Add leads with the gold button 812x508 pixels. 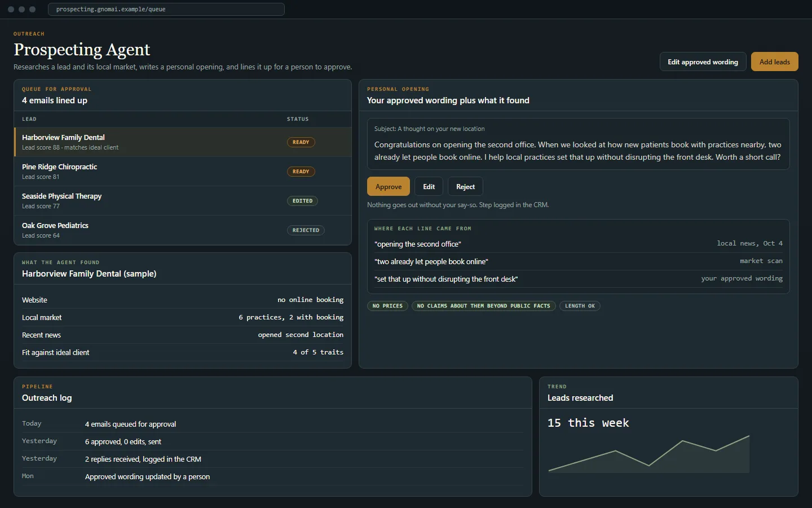(x=774, y=62)
